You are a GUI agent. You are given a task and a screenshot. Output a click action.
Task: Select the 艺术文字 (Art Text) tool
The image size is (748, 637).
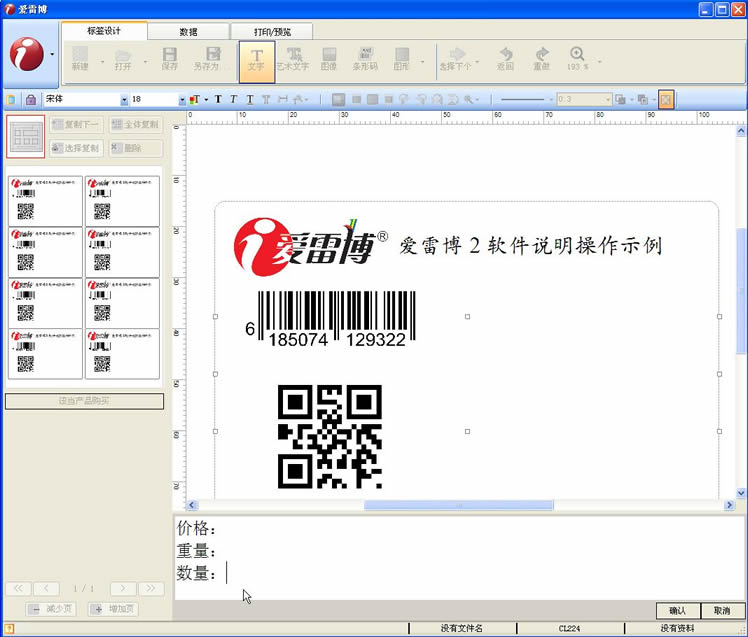pyautogui.click(x=293, y=59)
